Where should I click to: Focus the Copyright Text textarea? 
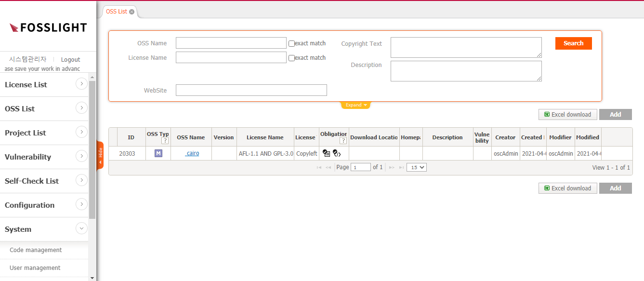point(466,47)
